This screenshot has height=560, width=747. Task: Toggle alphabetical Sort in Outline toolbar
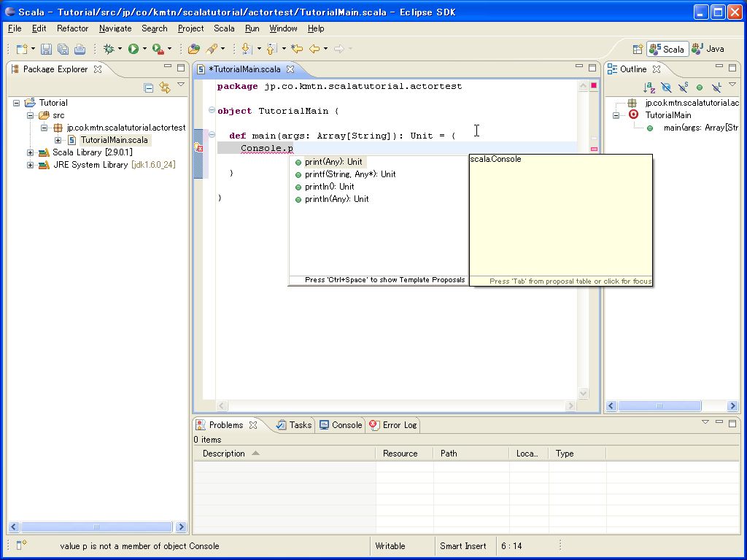click(x=649, y=87)
